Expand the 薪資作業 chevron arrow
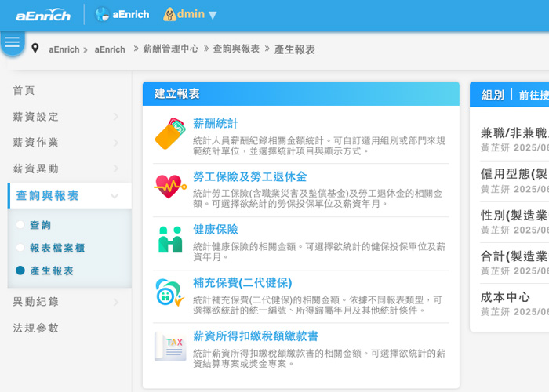 click(x=116, y=143)
